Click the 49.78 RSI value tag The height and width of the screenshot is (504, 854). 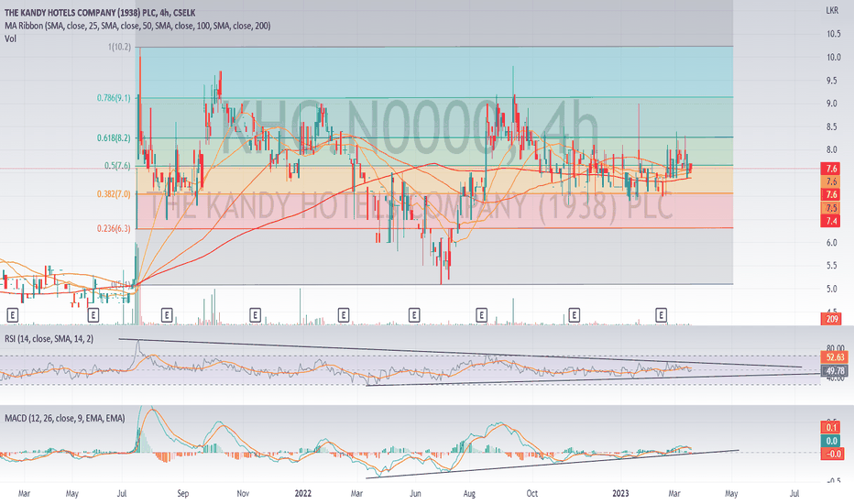click(835, 371)
